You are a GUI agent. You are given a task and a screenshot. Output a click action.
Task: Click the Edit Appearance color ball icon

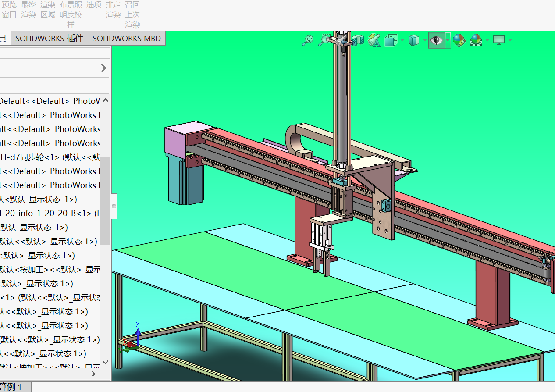pos(459,41)
